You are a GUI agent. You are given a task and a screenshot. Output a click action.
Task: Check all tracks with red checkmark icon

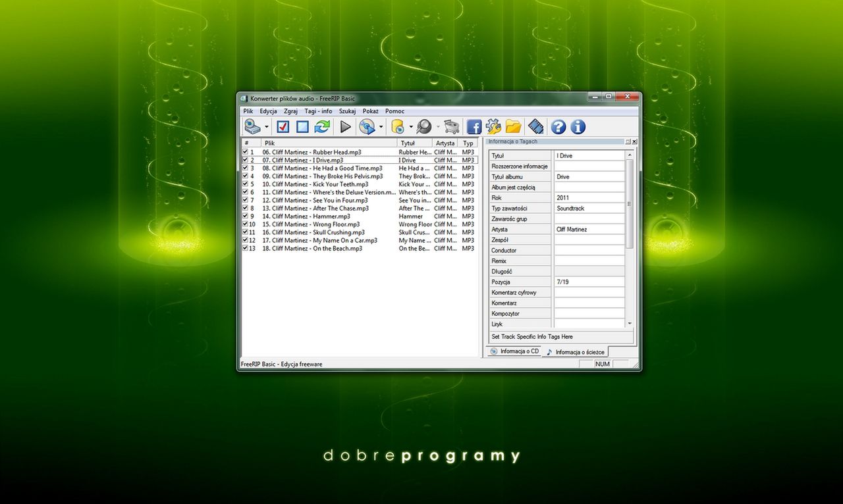pos(282,126)
